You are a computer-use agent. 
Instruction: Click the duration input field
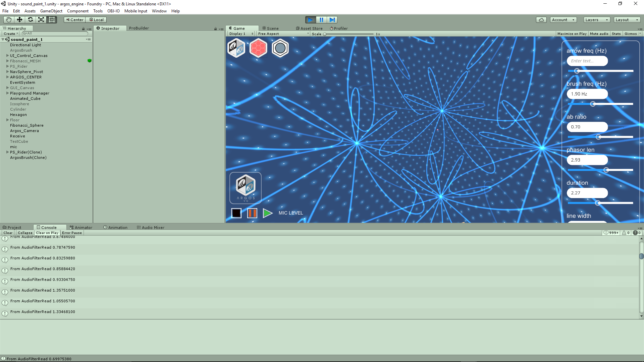pyautogui.click(x=587, y=193)
